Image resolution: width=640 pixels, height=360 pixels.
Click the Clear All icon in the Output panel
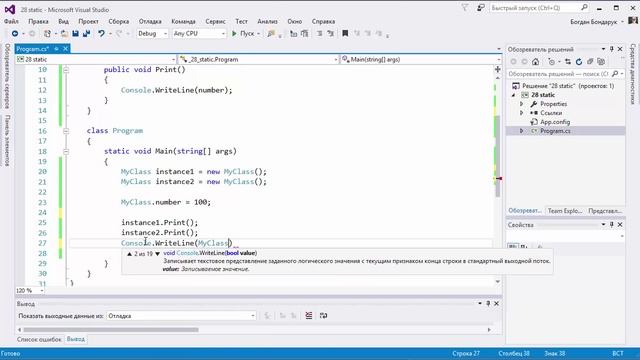309,316
